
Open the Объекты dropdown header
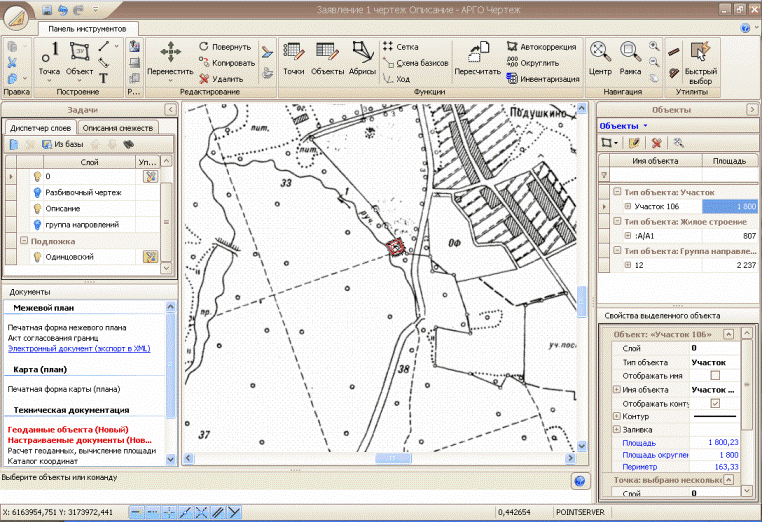click(623, 126)
